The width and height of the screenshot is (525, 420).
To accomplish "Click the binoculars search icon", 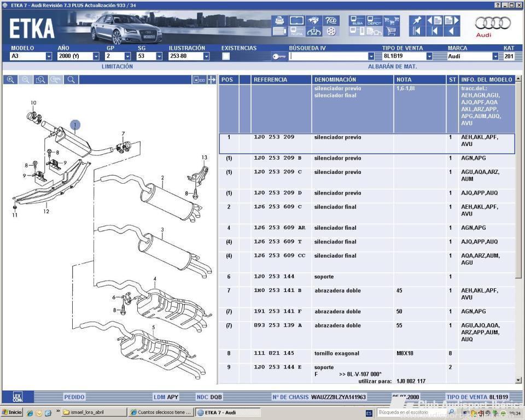I will tap(314, 21).
